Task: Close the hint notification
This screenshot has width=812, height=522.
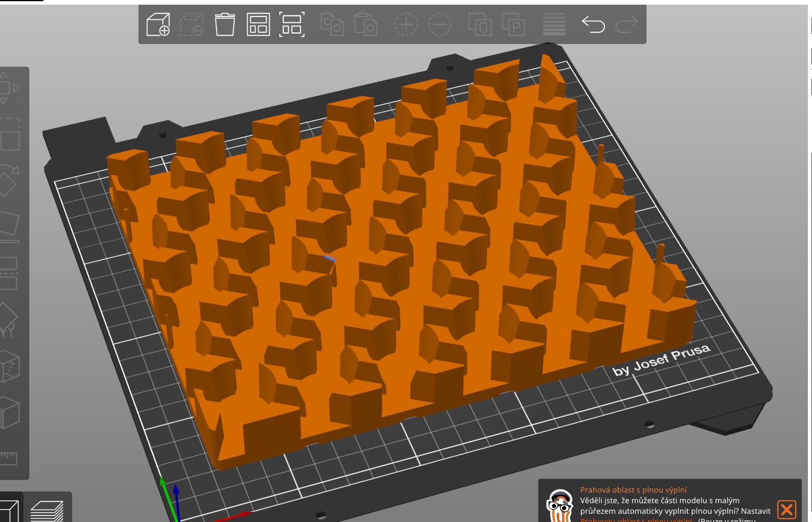Action: [787, 509]
